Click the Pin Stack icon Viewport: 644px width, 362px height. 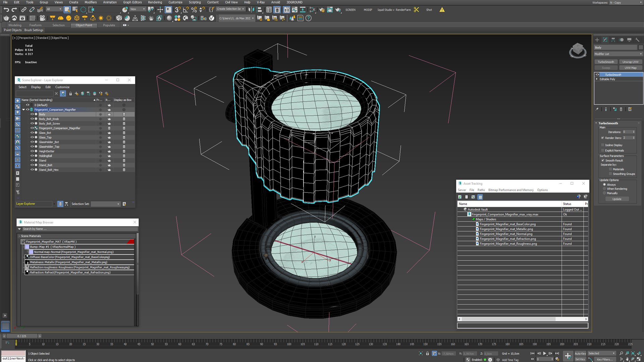click(x=597, y=109)
